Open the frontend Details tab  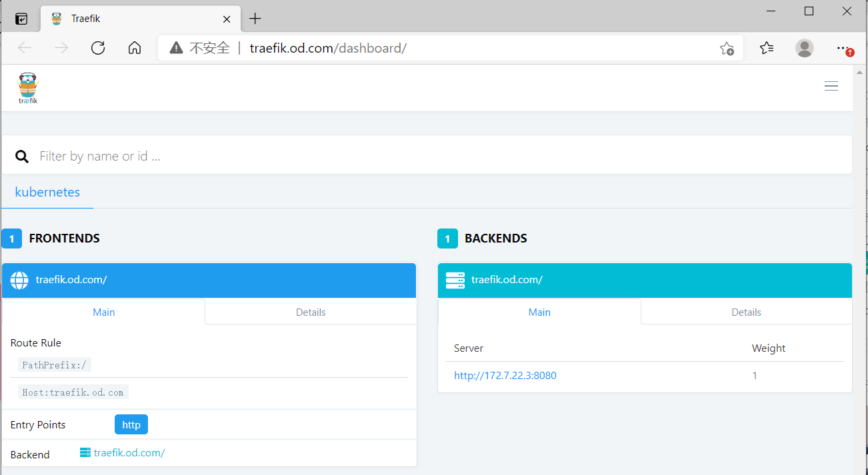click(x=311, y=312)
